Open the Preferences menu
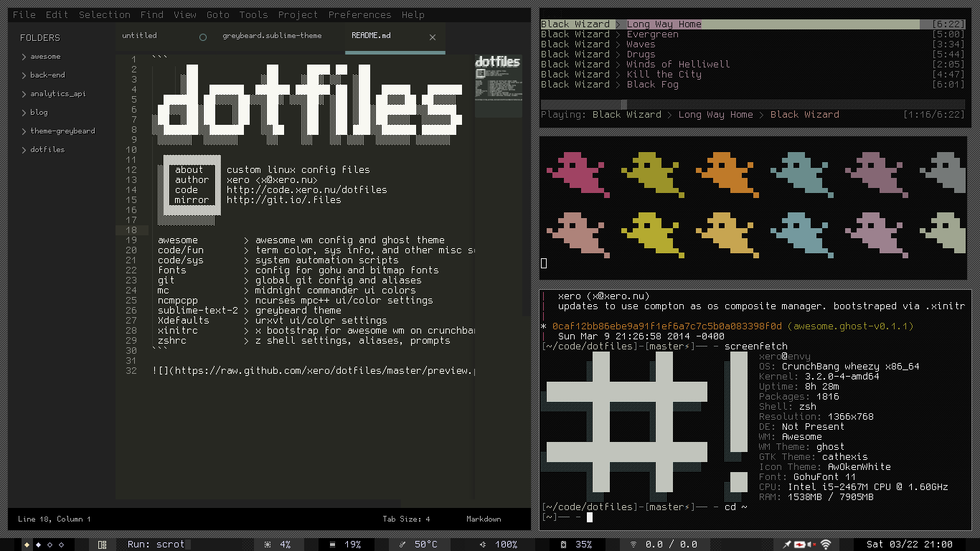This screenshot has width=980, height=551. [x=360, y=14]
